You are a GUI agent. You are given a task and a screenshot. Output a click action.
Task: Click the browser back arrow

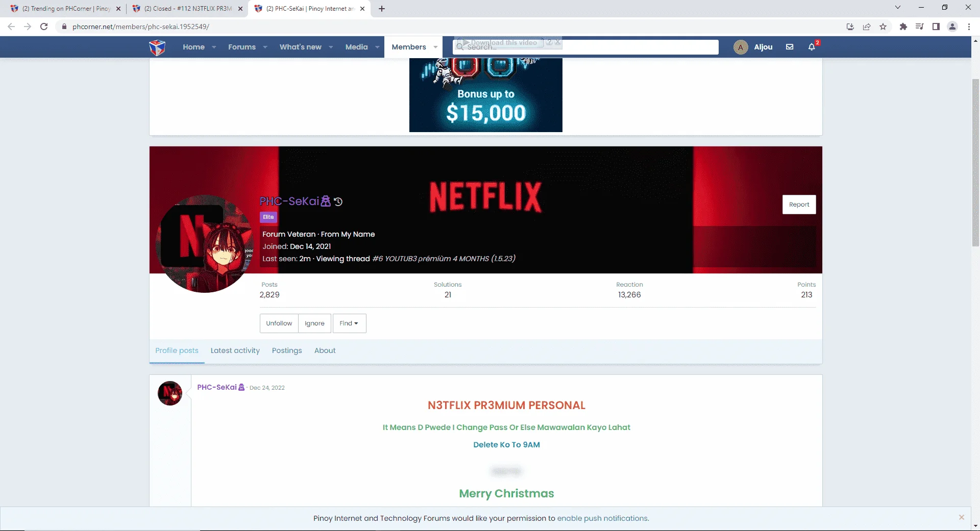(11, 27)
